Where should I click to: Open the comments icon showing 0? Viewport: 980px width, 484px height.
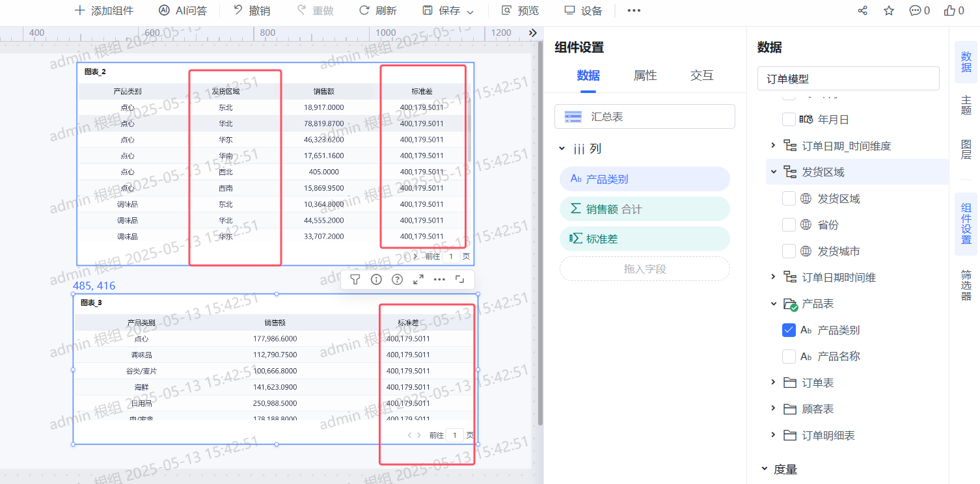919,11
